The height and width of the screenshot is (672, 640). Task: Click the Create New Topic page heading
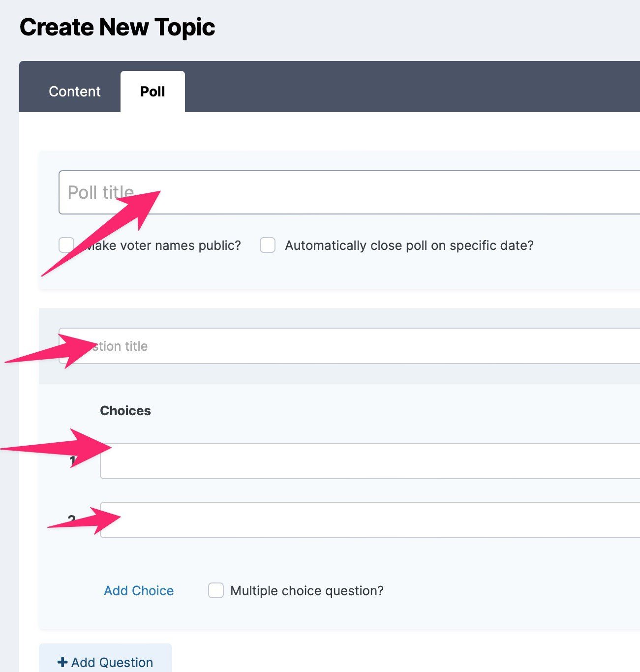coord(117,27)
